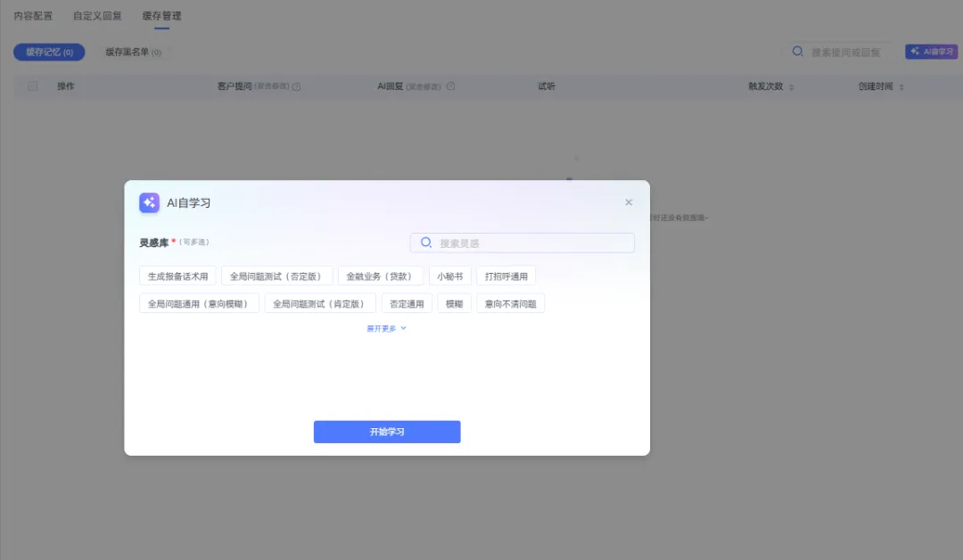This screenshot has width=963, height=560.
Task: Click the AI自学习 sparkle icon in dialog header
Action: pyautogui.click(x=149, y=202)
